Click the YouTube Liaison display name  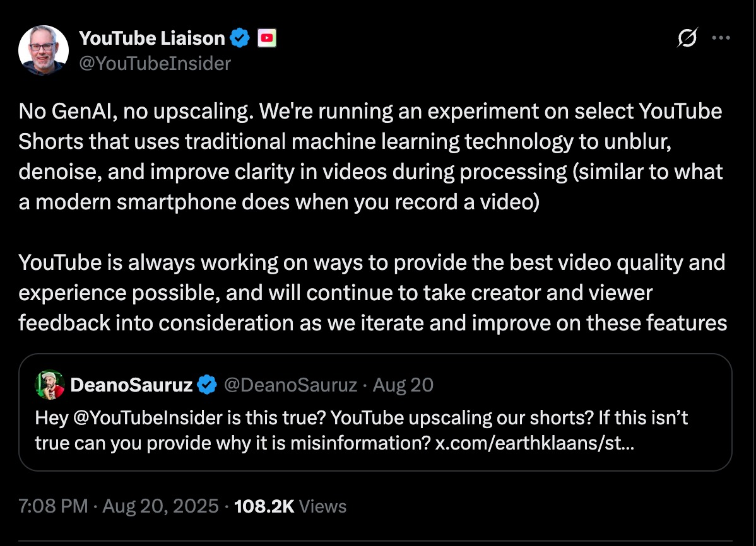coord(151,39)
